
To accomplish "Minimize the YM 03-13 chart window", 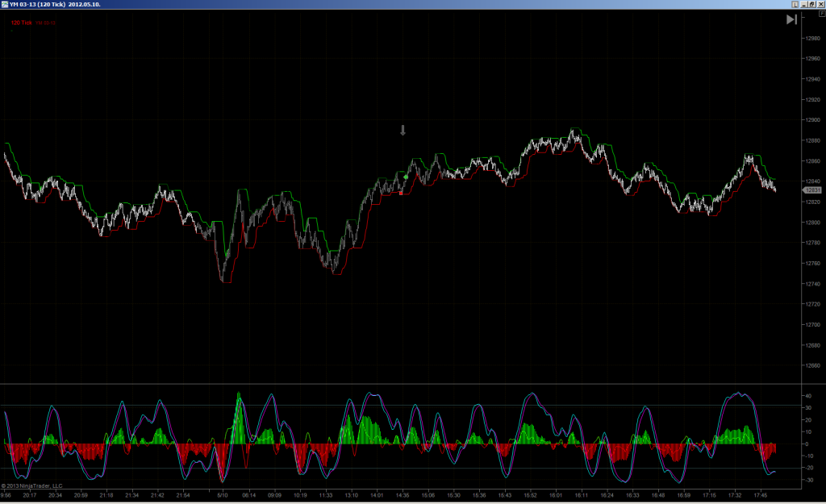I will (x=804, y=4).
